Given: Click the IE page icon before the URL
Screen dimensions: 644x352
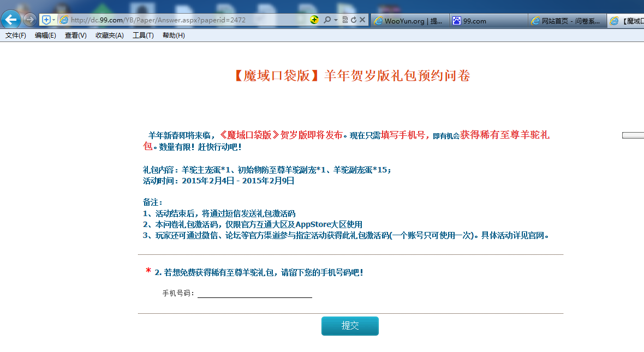Looking at the screenshot, I should [x=64, y=20].
